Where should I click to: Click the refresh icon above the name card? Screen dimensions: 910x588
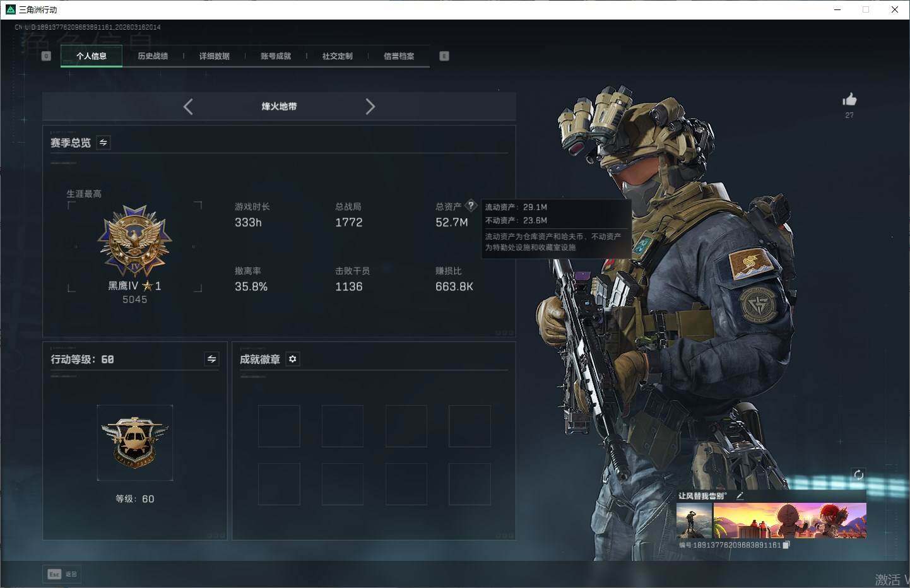point(858,475)
